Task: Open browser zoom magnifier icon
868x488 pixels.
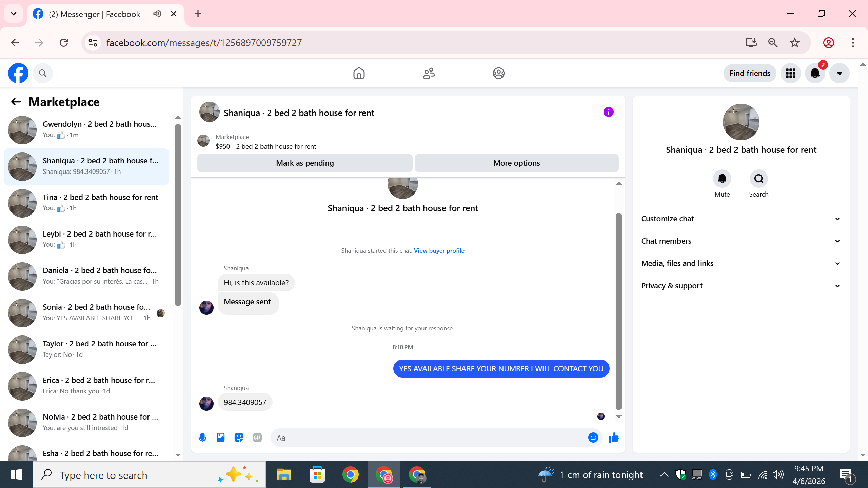Action: click(x=773, y=43)
